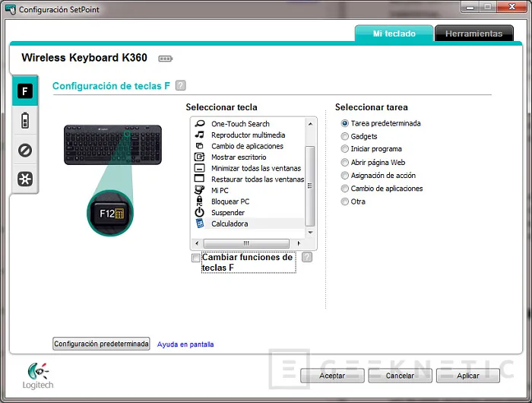Click the battery indicator beside Wireless Keyboard K360
Screen dimensions: 532x403
165,59
